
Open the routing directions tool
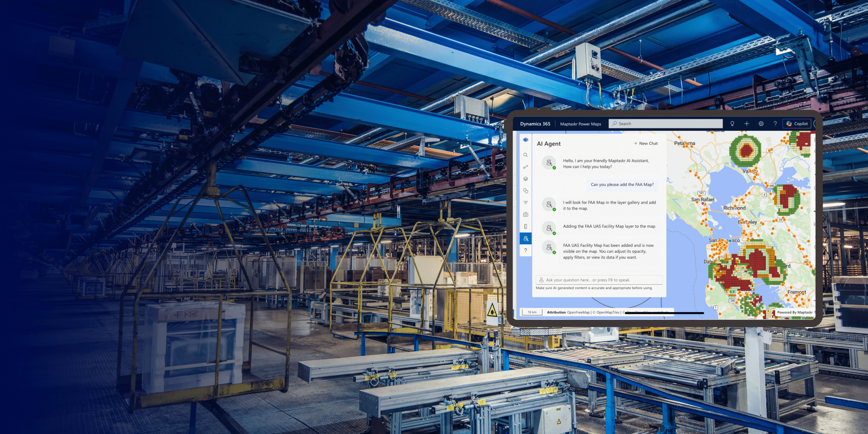[525, 167]
